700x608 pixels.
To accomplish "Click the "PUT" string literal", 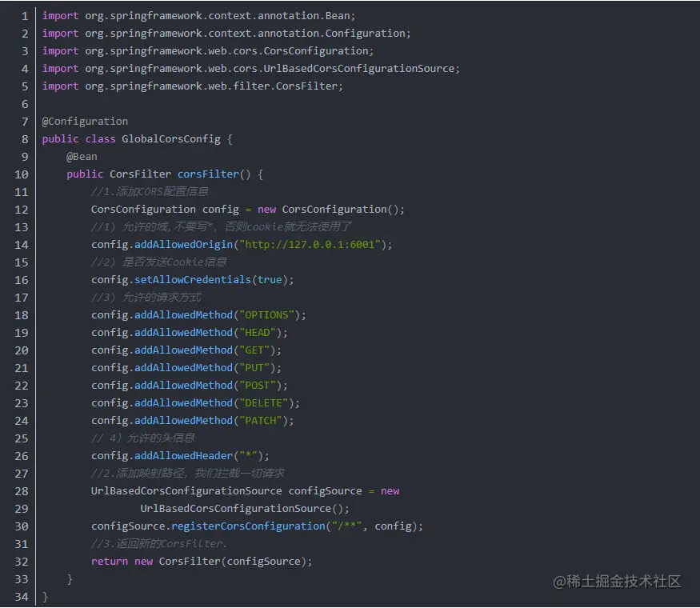I will point(254,368).
